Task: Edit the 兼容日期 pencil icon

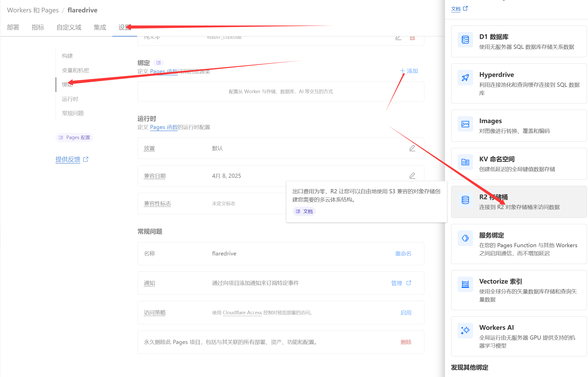Action: [412, 176]
